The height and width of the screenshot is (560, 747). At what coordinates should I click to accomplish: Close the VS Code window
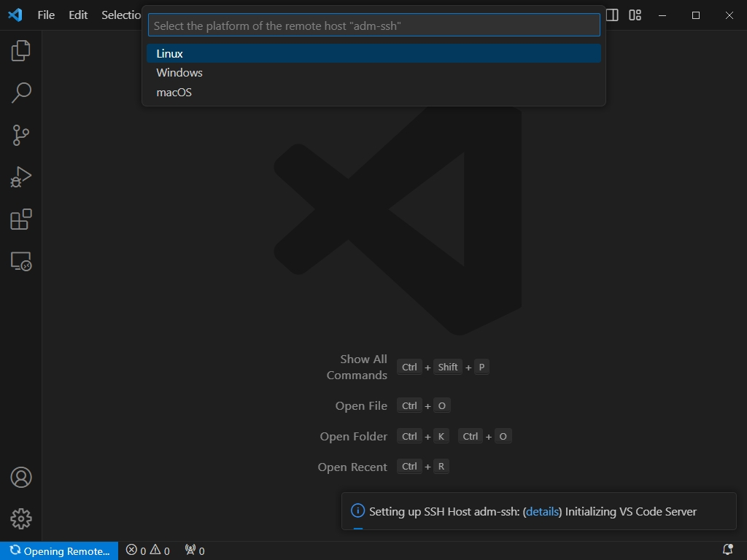click(x=729, y=15)
